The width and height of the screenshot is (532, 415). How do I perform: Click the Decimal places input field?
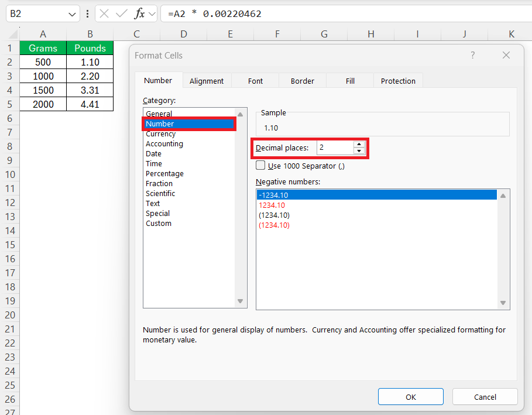click(335, 148)
